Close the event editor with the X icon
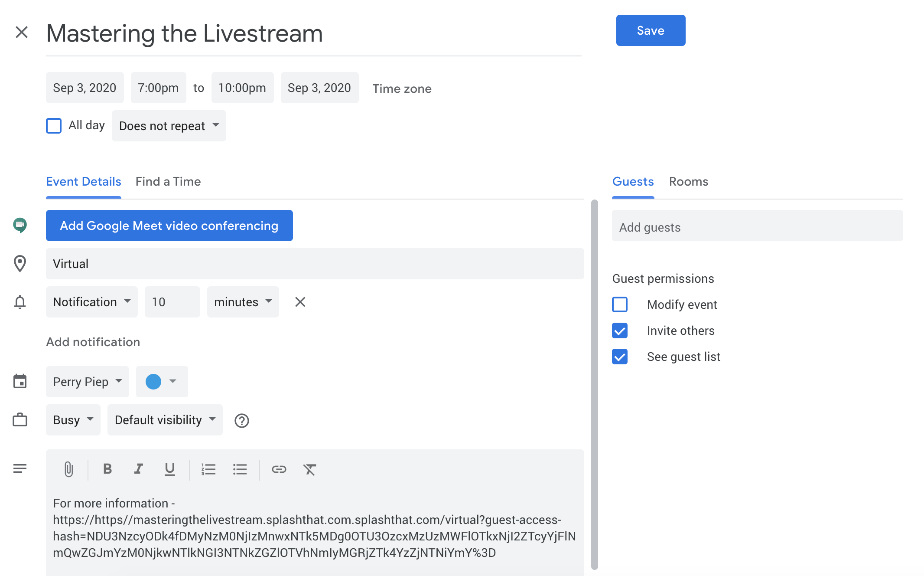The height and width of the screenshot is (576, 924). tap(22, 32)
